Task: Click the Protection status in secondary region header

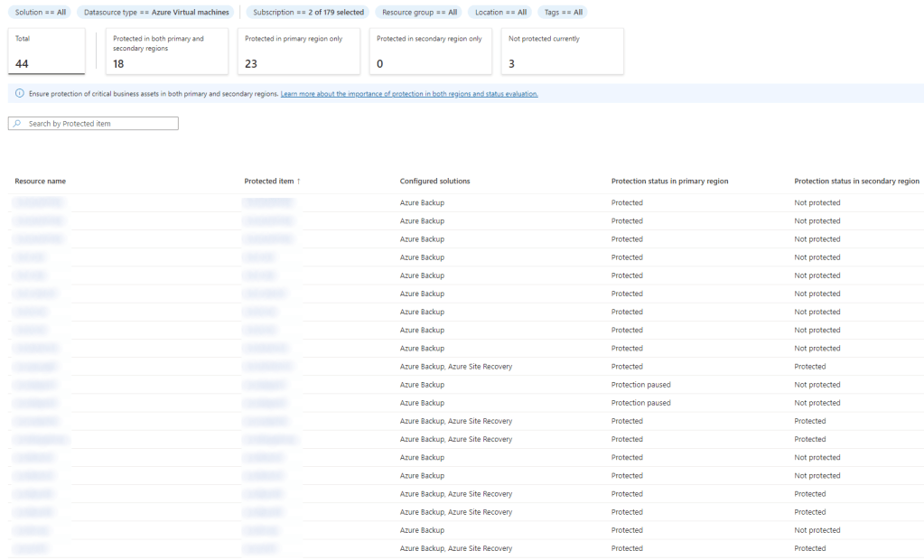Action: tap(856, 182)
